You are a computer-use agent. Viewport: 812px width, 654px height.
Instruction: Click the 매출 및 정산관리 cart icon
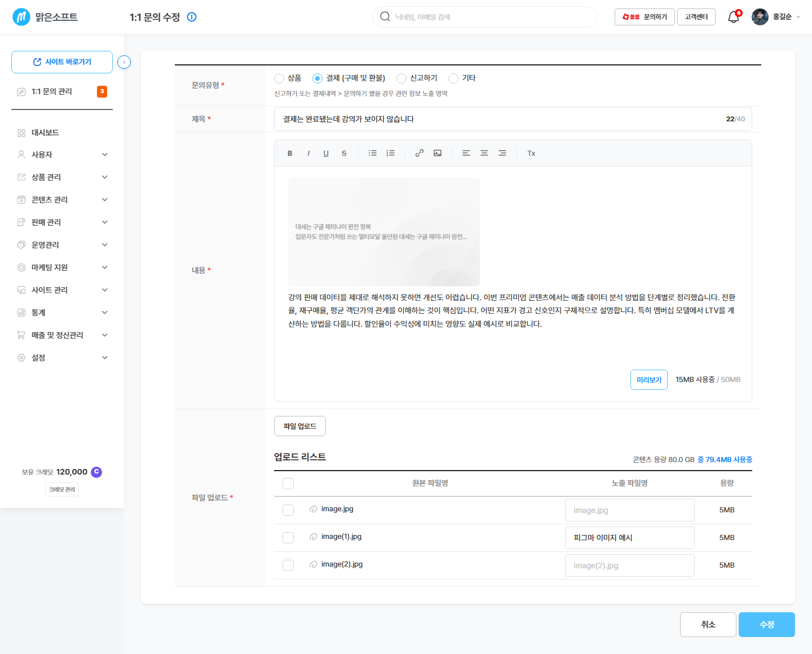(21, 335)
